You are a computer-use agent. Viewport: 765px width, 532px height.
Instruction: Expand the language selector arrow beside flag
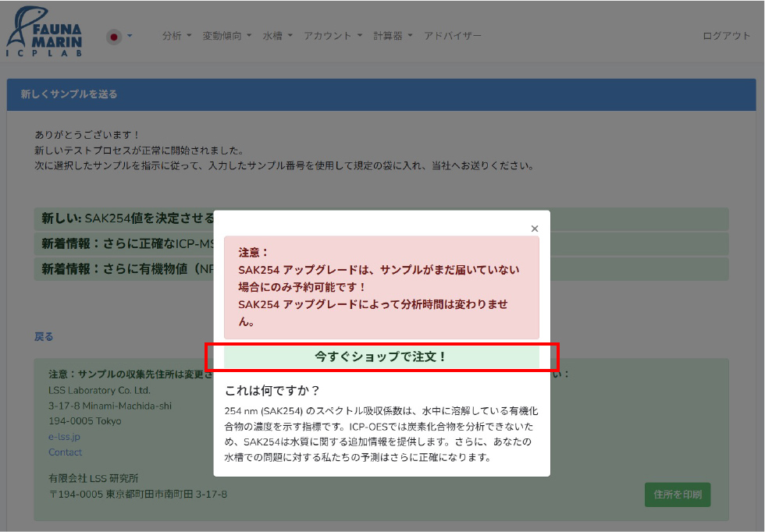tap(130, 36)
